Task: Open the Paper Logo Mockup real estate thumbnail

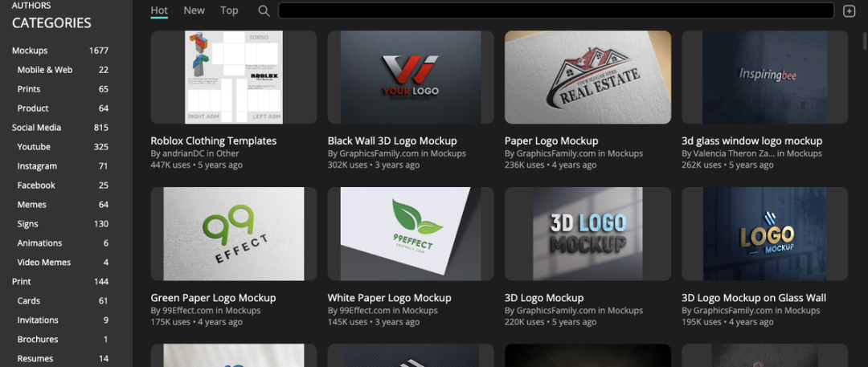Action: pos(588,77)
